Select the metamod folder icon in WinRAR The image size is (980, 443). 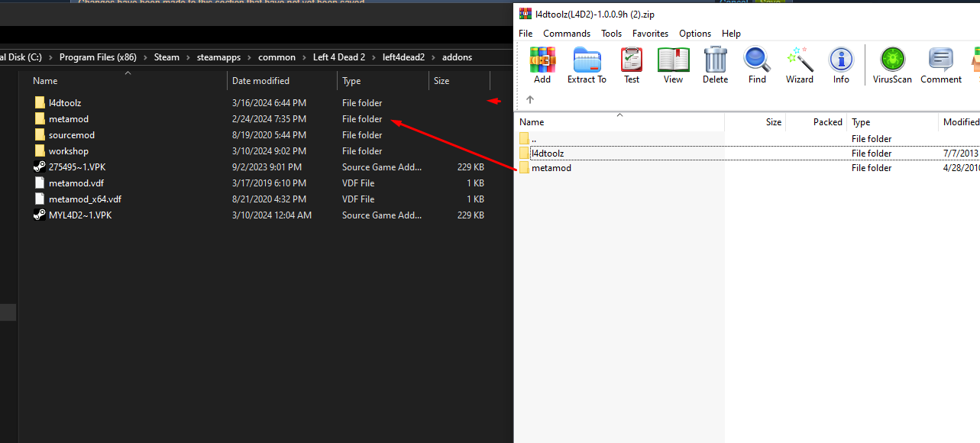coord(524,167)
